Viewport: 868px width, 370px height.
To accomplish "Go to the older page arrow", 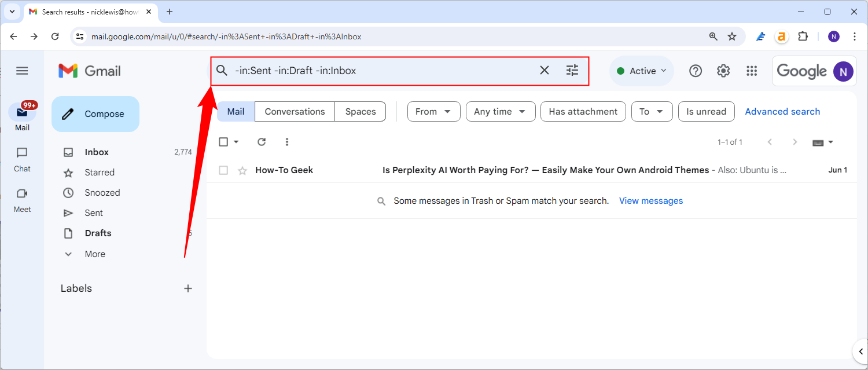I will pyautogui.click(x=795, y=142).
